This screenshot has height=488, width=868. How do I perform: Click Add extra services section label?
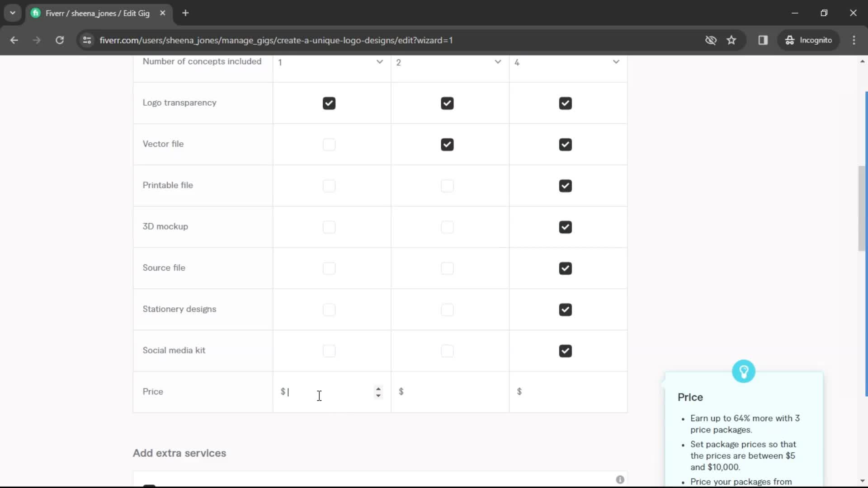click(179, 453)
